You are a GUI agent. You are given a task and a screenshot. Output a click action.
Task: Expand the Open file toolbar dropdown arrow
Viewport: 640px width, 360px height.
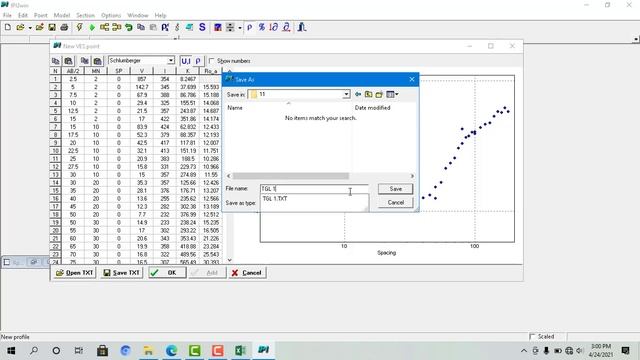(30, 28)
